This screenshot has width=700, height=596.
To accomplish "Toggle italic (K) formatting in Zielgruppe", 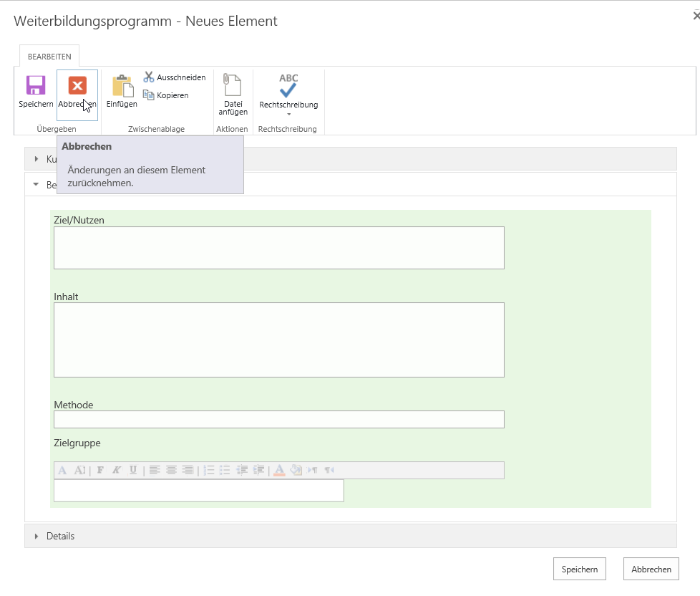I will click(117, 470).
